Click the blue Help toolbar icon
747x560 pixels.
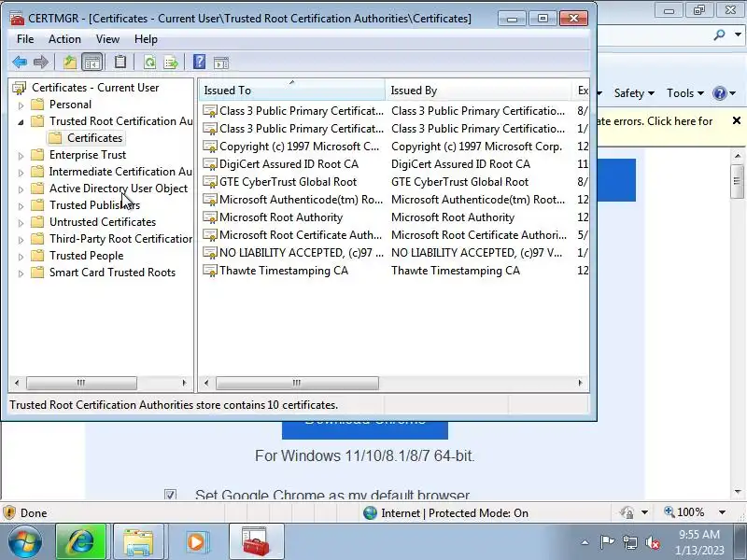click(199, 62)
